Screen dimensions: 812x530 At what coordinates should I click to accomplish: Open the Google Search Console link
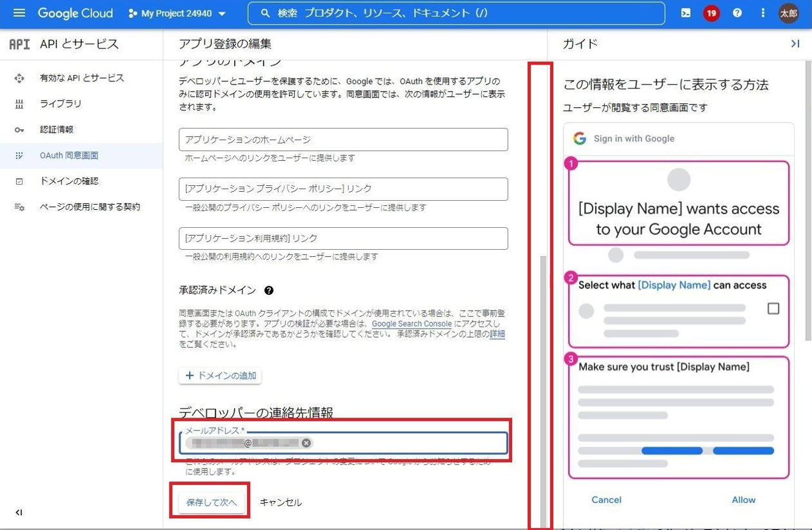pyautogui.click(x=411, y=324)
